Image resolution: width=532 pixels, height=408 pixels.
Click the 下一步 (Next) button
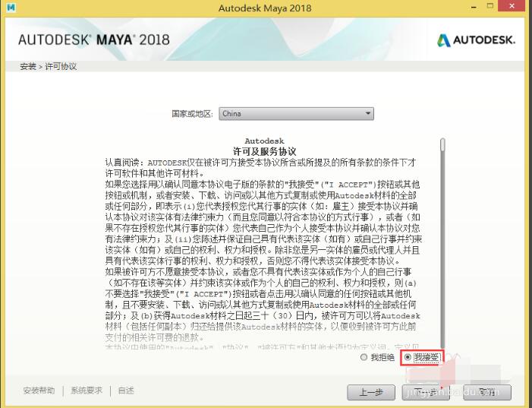point(426,392)
